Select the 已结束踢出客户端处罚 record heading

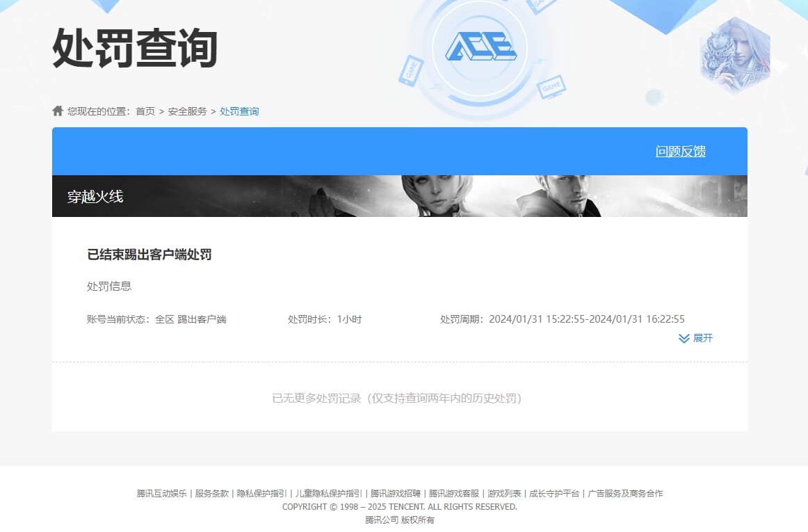coord(150,255)
